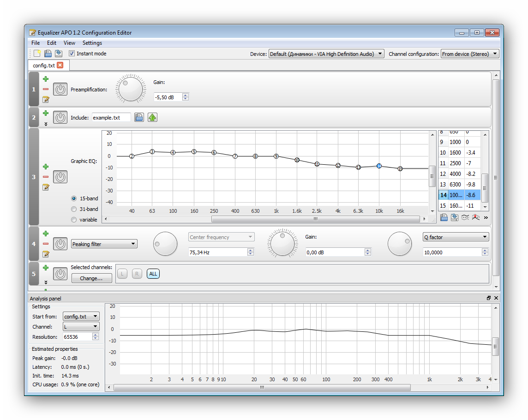Add a filter above Preamplification row
The height and width of the screenshot is (420, 528).
coord(46,79)
